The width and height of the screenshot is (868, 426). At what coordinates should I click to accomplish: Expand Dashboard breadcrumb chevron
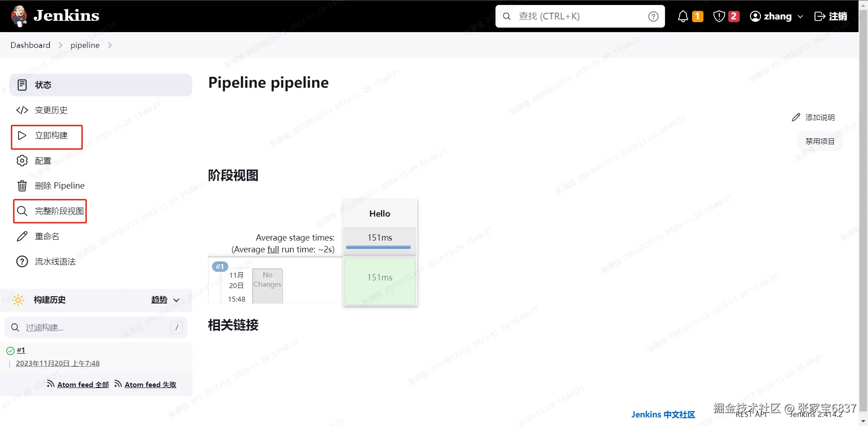click(61, 45)
